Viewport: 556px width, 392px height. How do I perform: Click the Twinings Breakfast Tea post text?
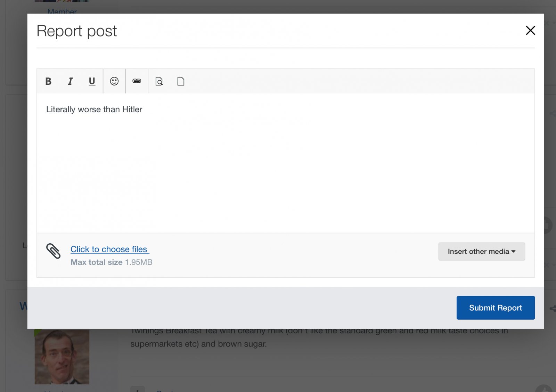click(x=319, y=337)
